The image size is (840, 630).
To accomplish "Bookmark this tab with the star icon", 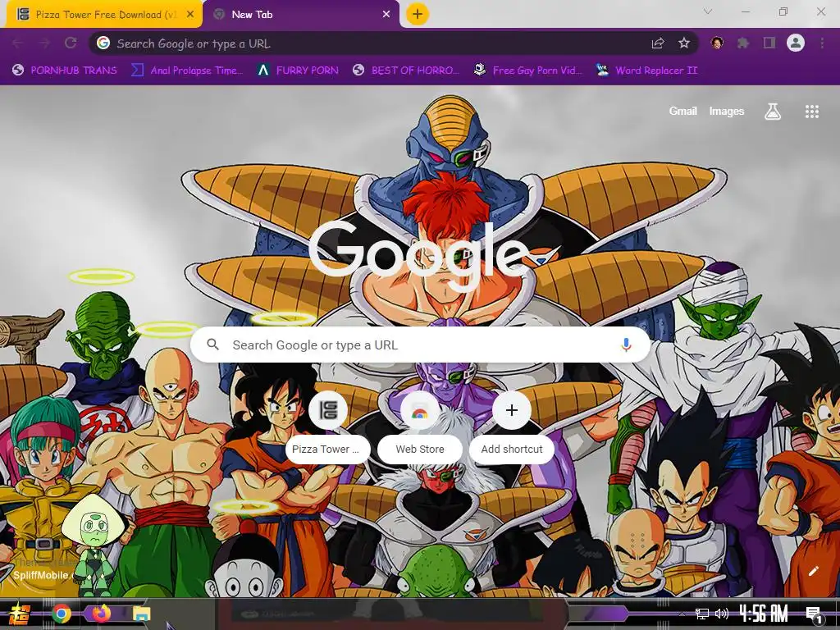I will 684,43.
